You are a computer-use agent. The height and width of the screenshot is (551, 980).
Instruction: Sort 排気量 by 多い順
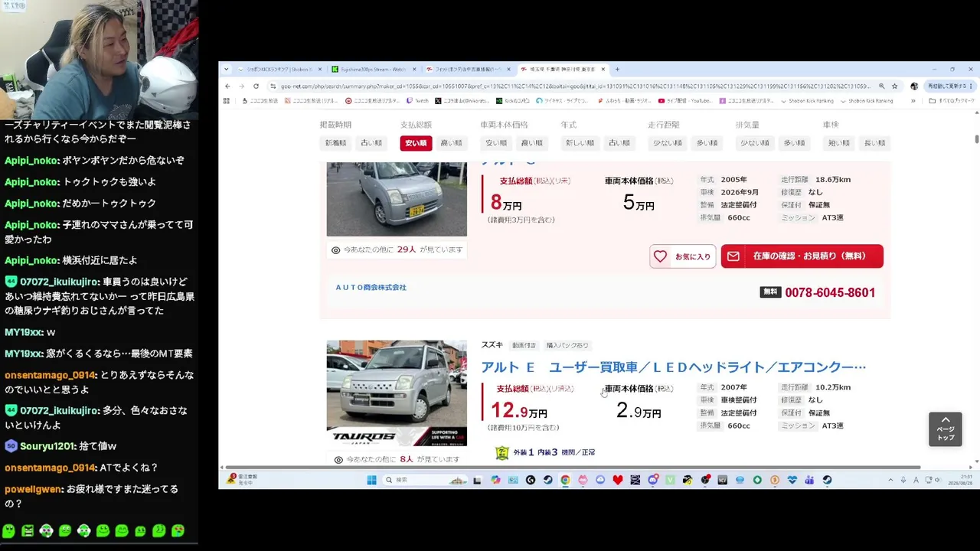(794, 143)
